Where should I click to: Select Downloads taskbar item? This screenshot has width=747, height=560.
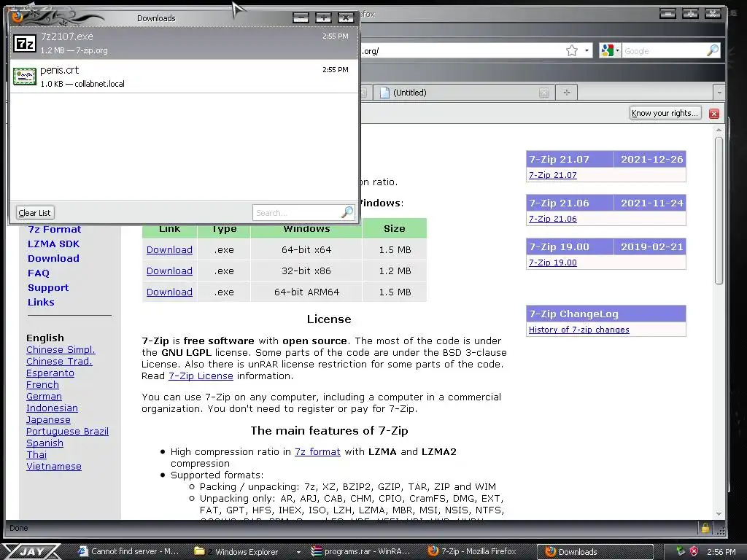[x=595, y=551]
